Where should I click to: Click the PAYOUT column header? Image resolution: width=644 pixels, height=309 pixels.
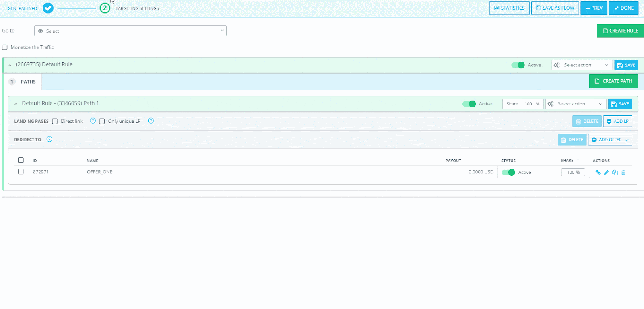pyautogui.click(x=453, y=161)
